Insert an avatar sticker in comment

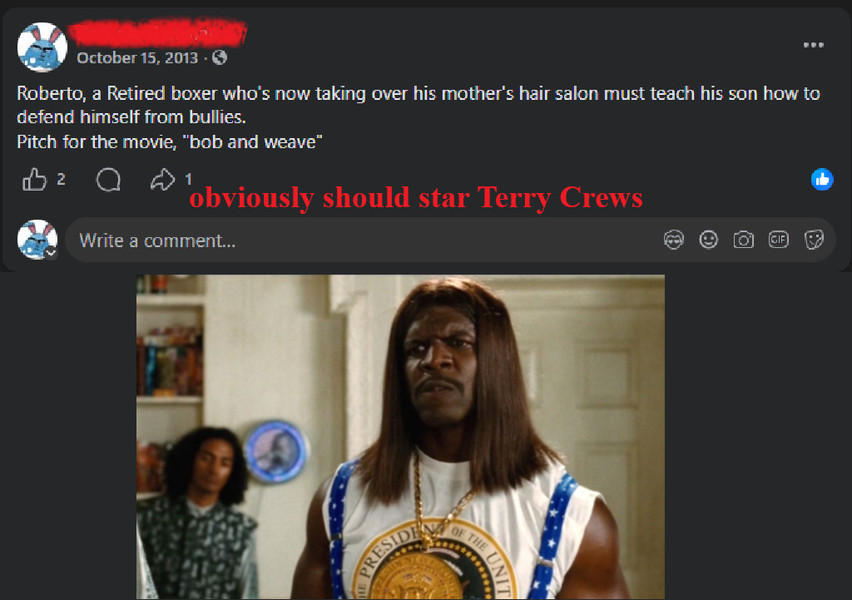pyautogui.click(x=674, y=240)
